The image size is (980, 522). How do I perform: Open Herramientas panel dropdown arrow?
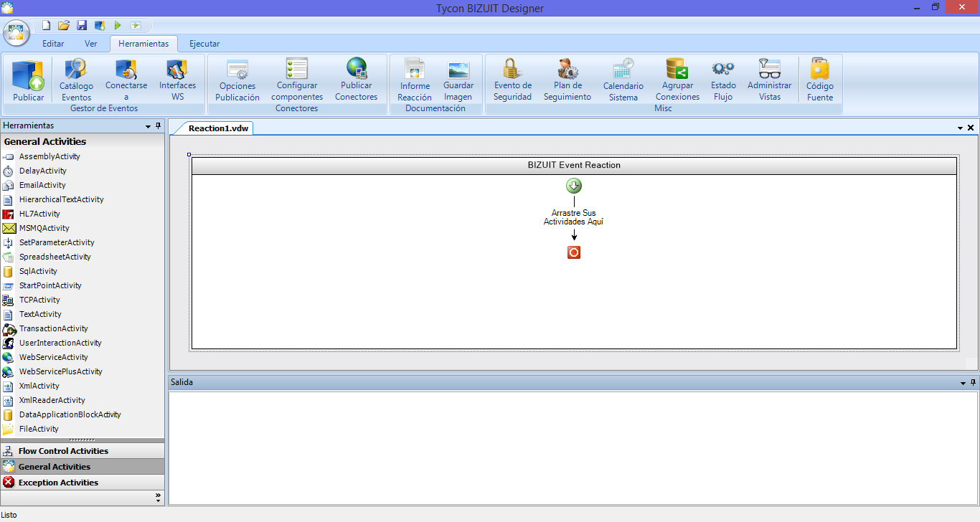[x=149, y=127]
